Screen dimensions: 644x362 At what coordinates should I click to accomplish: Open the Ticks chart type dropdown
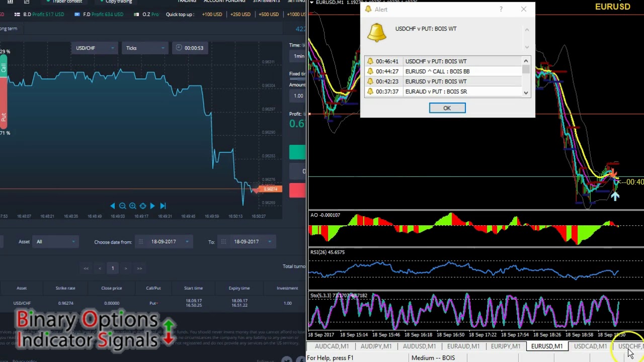(x=145, y=48)
